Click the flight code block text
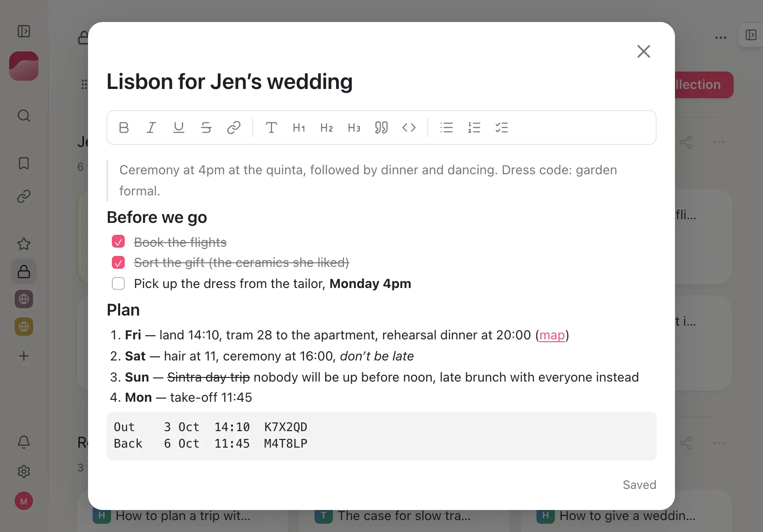The height and width of the screenshot is (532, 763). tap(381, 436)
